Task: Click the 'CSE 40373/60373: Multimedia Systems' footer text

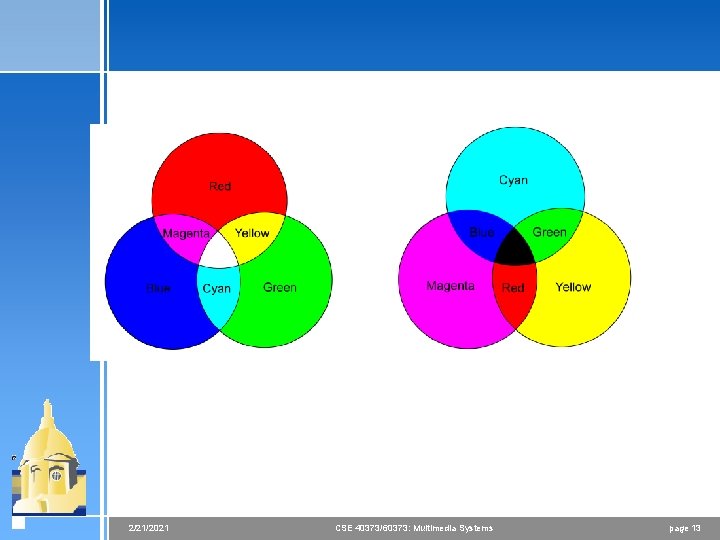Action: pyautogui.click(x=414, y=528)
